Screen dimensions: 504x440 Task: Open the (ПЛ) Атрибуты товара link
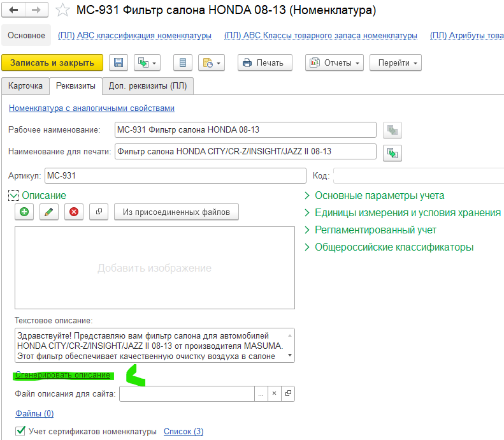coord(466,35)
